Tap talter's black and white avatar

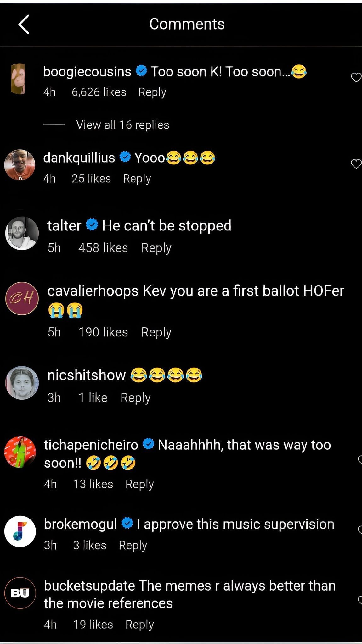pyautogui.click(x=22, y=233)
